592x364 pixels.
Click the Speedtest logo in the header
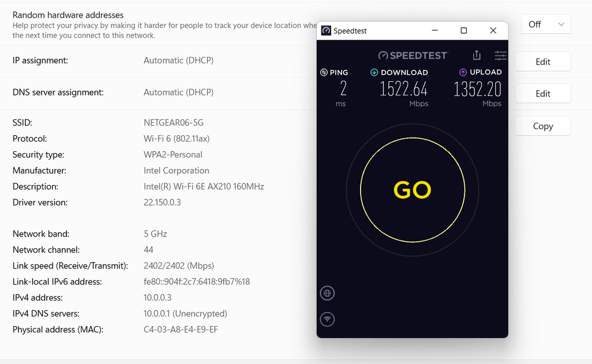point(412,55)
